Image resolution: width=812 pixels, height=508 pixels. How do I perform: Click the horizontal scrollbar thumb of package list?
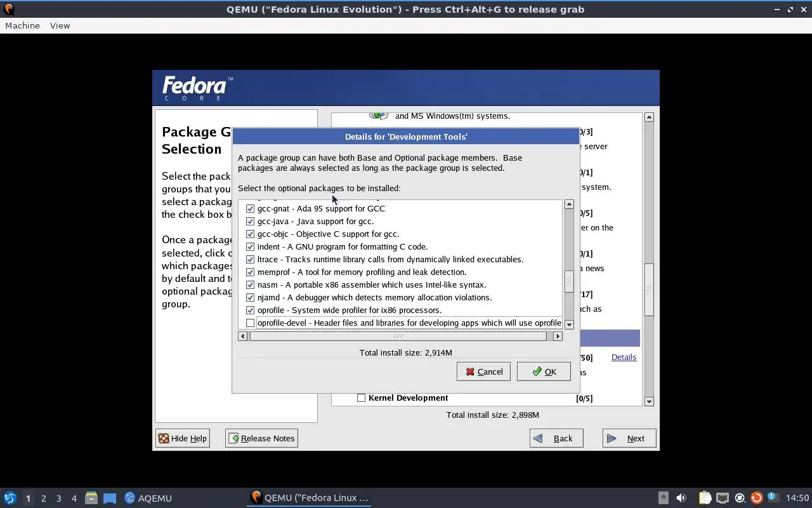tap(398, 336)
